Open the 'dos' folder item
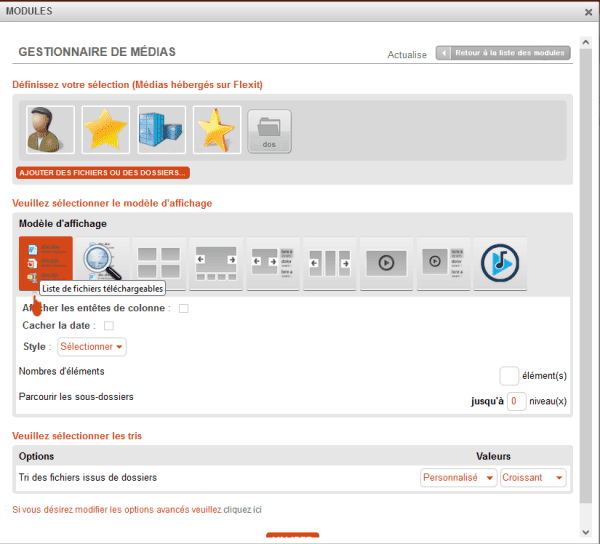This screenshot has height=544, width=600. [269, 131]
